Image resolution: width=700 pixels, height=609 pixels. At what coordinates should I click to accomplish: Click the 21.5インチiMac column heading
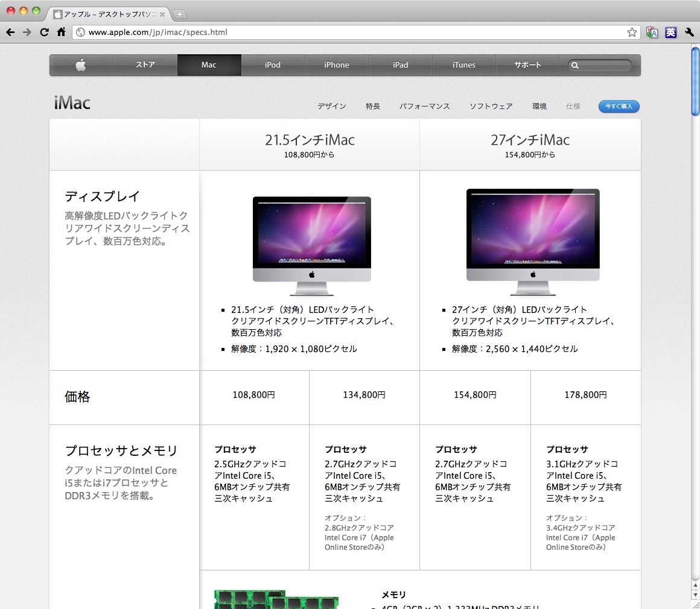click(310, 140)
